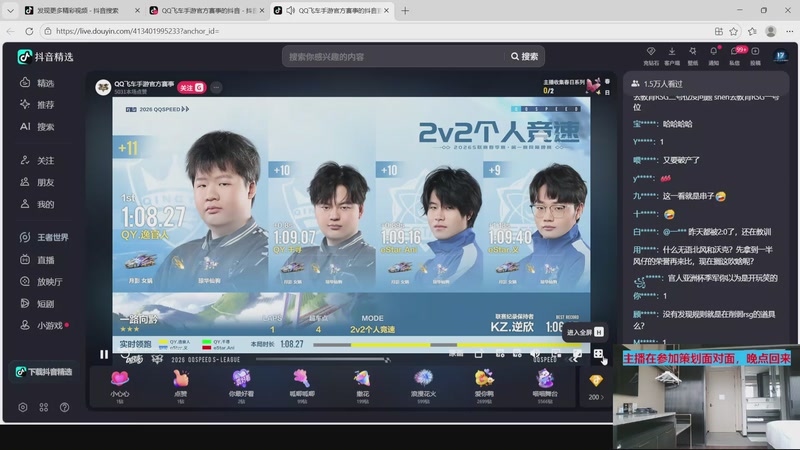The image size is (800, 450).
Task: Send the 点赞 thumbs-up gift
Action: point(180,386)
